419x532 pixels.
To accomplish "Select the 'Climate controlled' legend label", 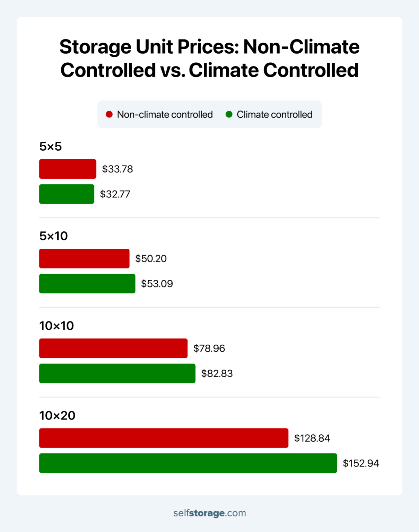I will [274, 115].
